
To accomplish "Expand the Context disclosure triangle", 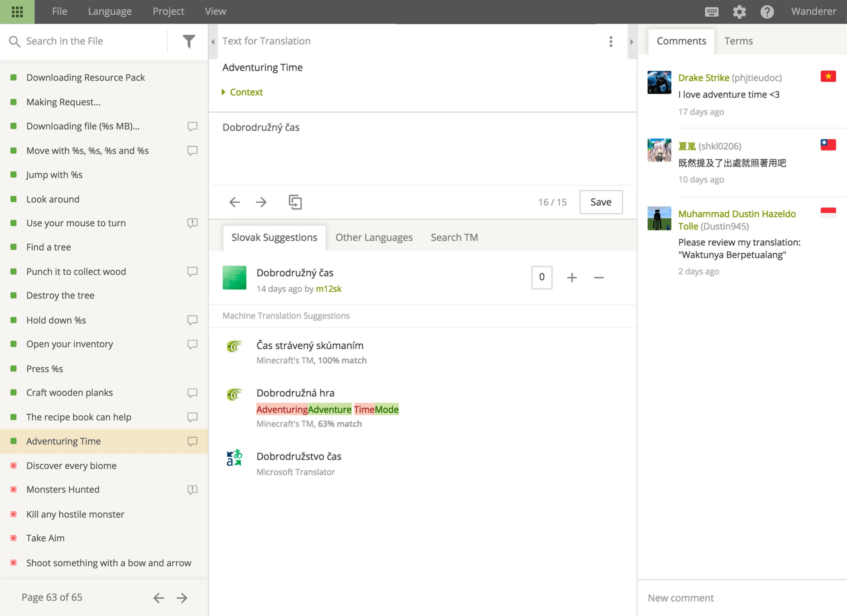I will tap(224, 92).
